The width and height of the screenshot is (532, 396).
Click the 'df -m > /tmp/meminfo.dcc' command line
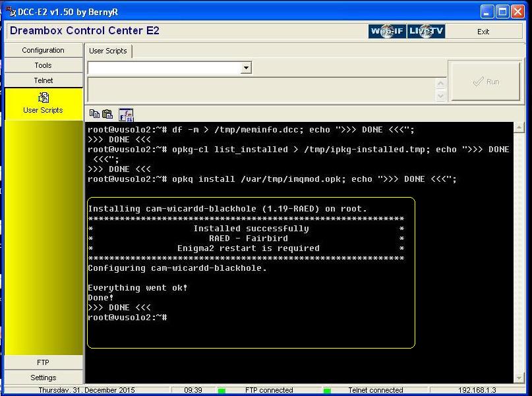251,130
